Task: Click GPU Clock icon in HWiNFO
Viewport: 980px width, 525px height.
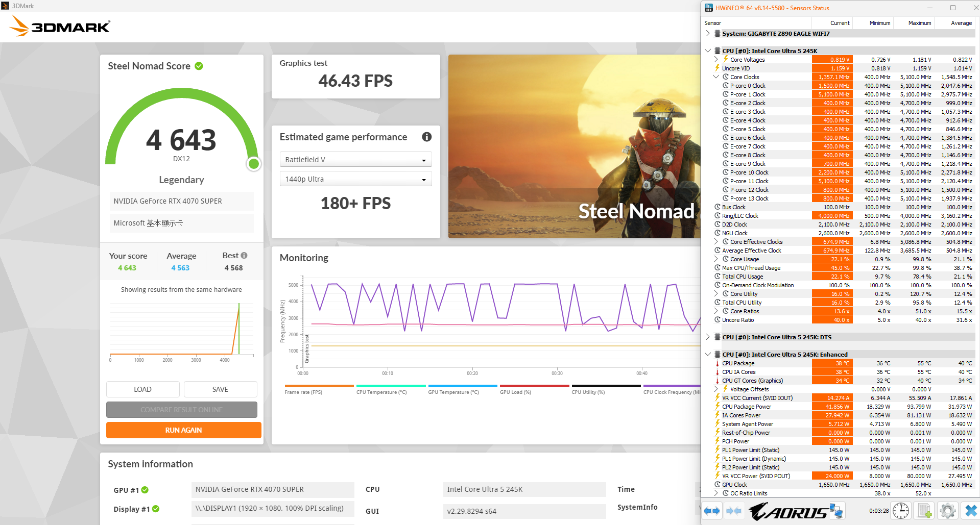Action: point(718,485)
